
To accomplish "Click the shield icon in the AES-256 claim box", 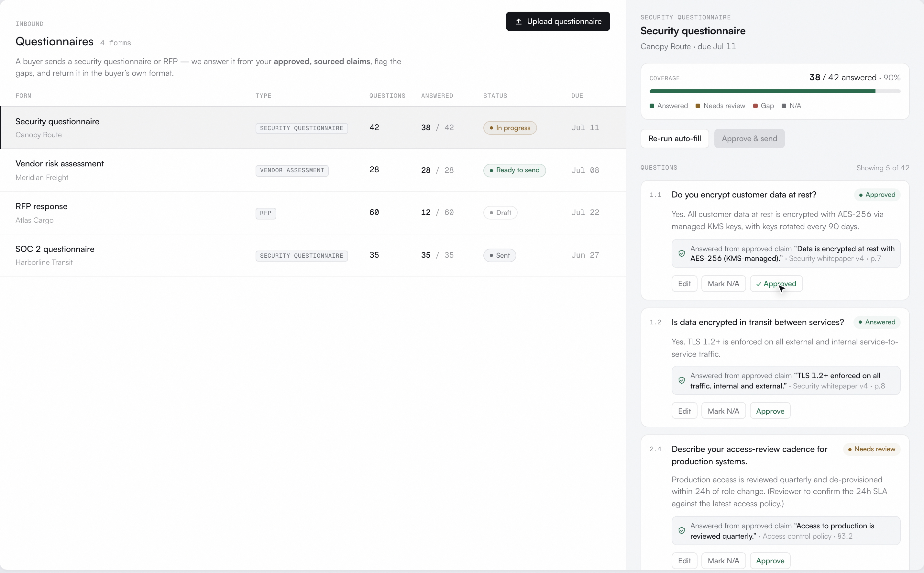I will click(x=681, y=253).
